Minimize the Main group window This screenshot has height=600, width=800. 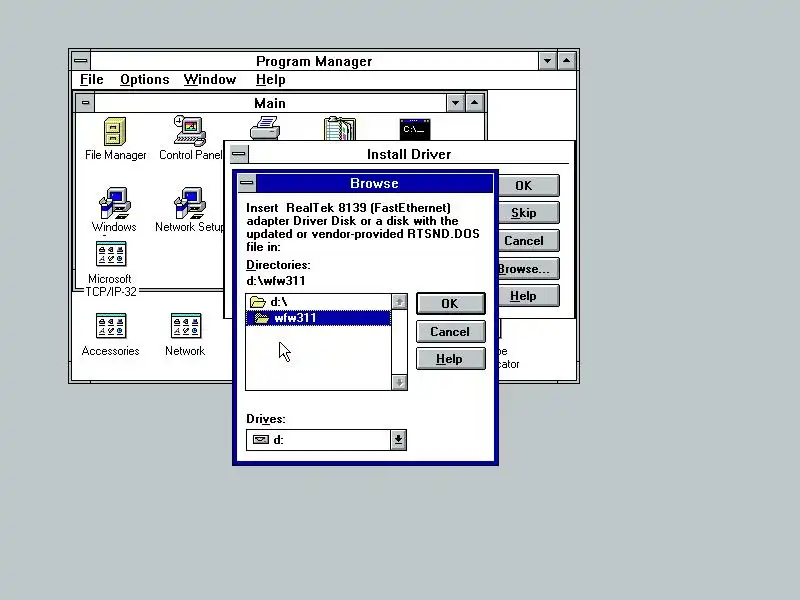click(x=455, y=103)
